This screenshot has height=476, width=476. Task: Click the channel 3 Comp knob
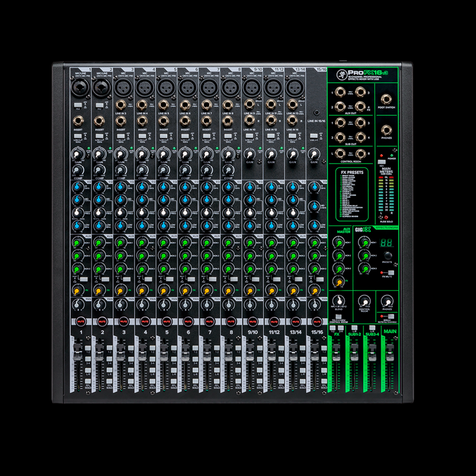click(x=121, y=170)
